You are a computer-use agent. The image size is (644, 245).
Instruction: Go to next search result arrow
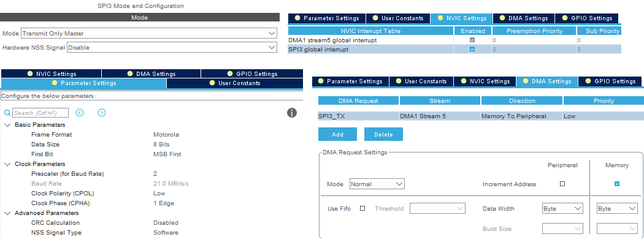[x=102, y=113]
